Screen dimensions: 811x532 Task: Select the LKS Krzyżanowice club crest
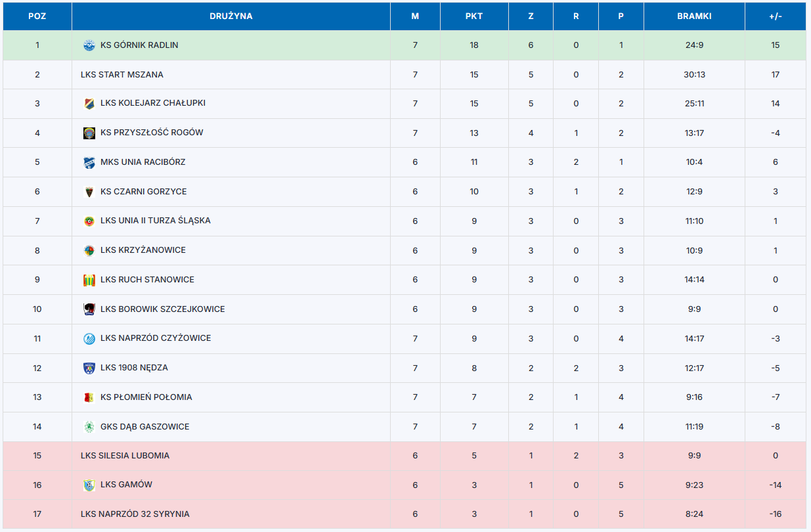click(x=89, y=250)
